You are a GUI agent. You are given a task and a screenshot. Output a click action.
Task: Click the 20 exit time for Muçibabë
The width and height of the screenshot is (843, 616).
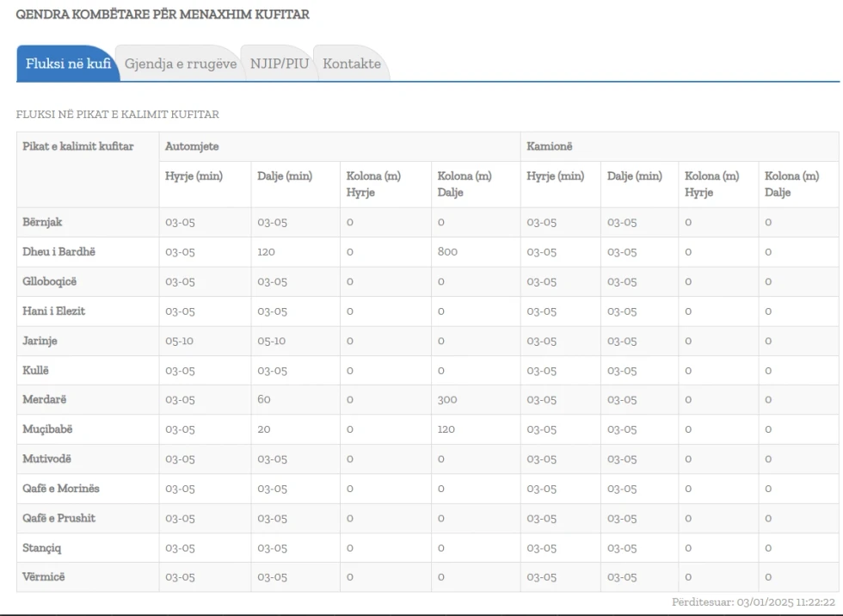264,429
